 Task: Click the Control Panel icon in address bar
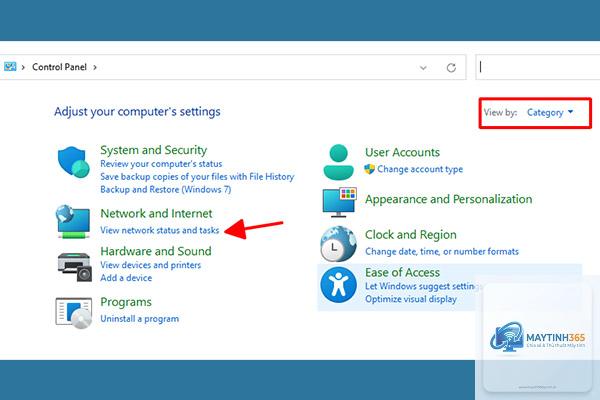pos(10,67)
